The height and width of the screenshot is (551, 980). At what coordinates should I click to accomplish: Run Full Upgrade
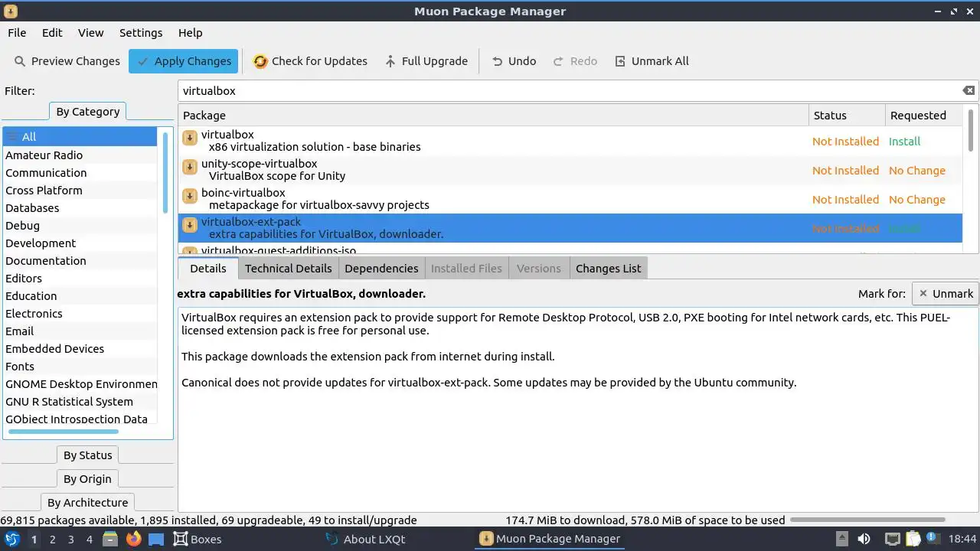click(426, 61)
